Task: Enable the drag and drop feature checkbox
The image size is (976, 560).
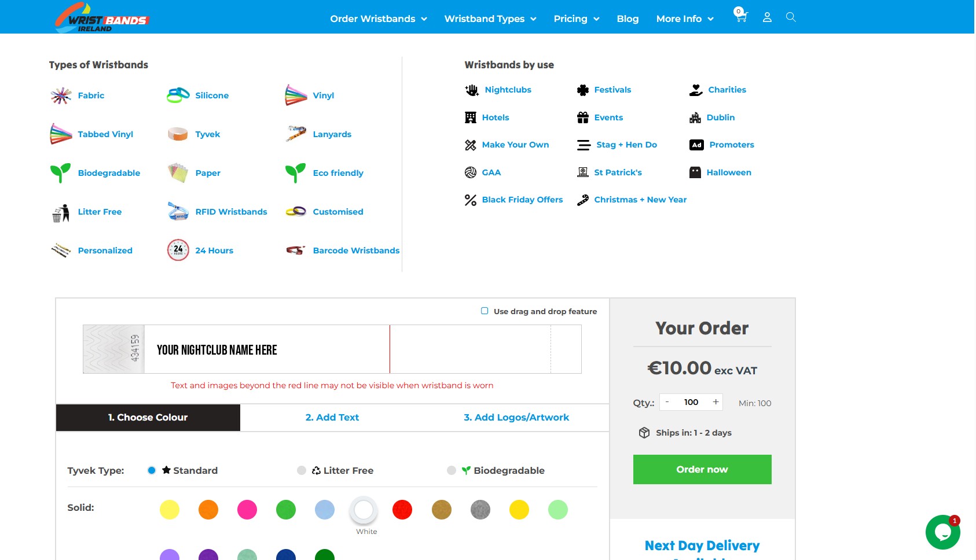Action: [x=484, y=311]
